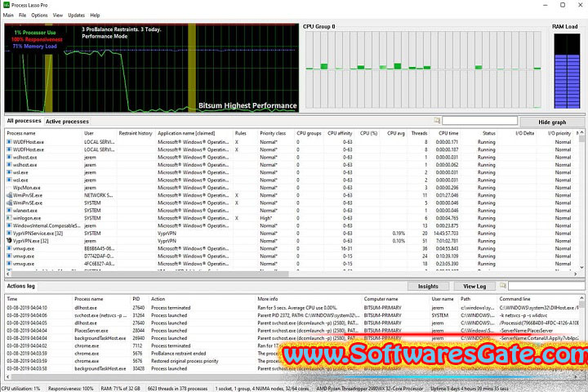Click winlogon.exe process icon

coord(9,218)
